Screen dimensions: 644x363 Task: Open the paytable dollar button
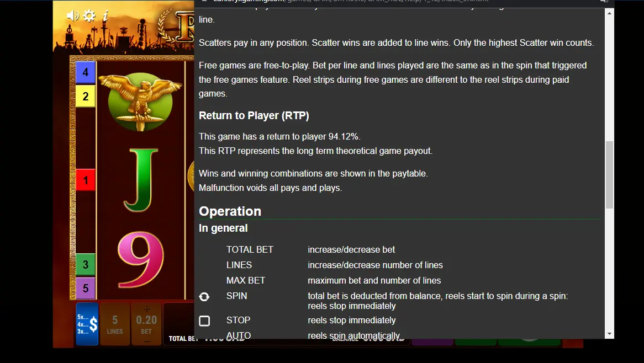pyautogui.click(x=87, y=324)
